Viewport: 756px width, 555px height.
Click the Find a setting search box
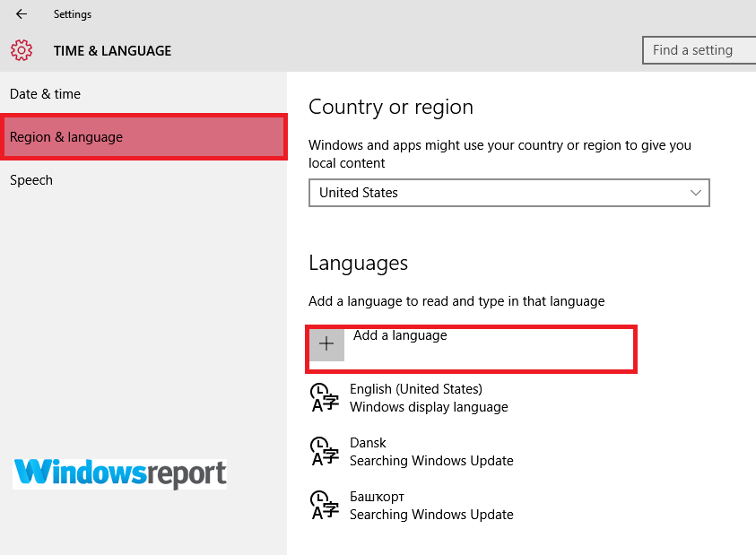(700, 50)
